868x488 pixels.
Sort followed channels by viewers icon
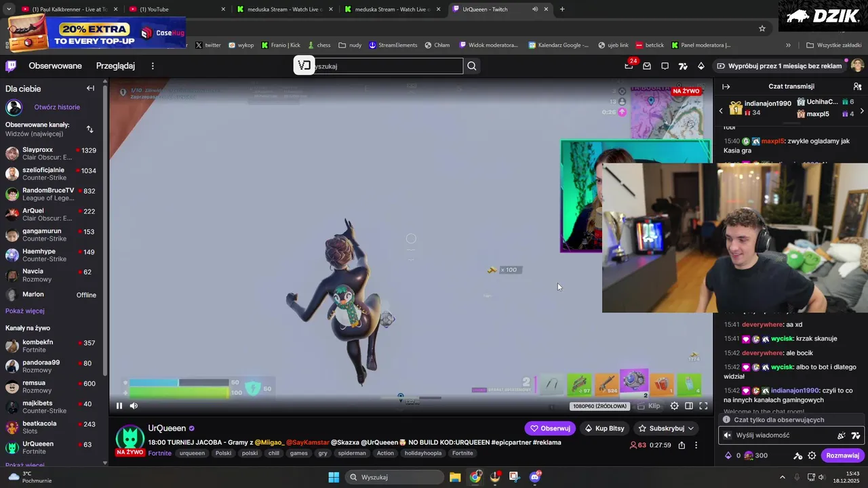90,129
